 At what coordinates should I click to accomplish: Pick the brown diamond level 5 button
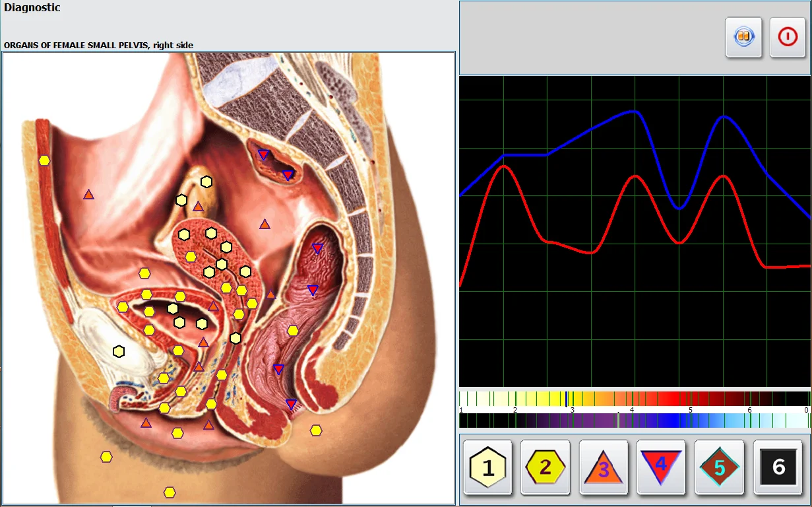coord(719,467)
